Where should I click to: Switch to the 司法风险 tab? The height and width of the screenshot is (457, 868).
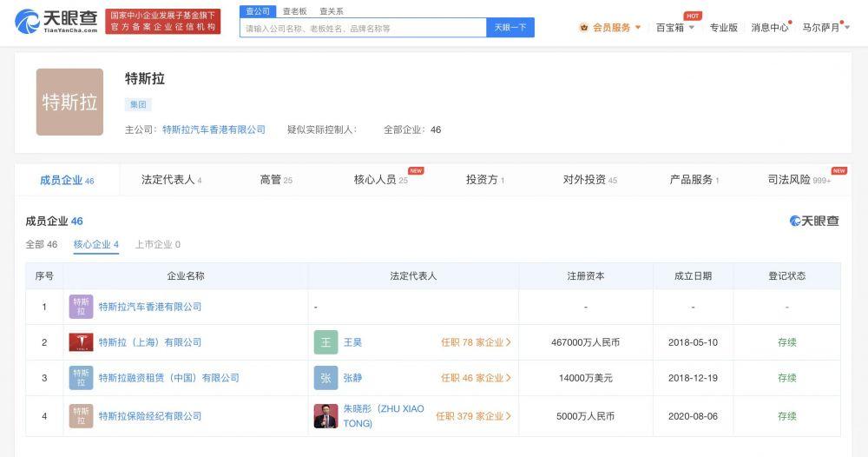tap(794, 180)
